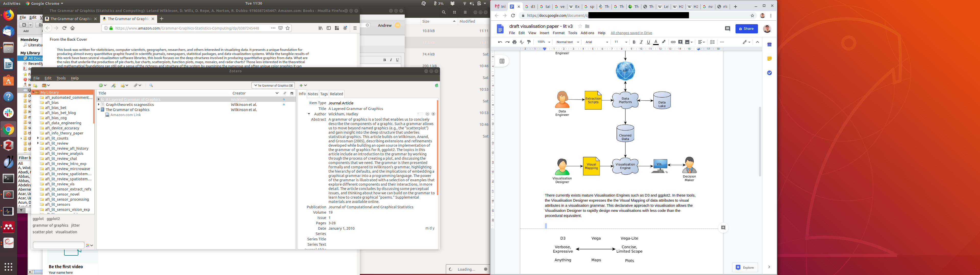Click the paint format icon in Docs

pyautogui.click(x=529, y=42)
